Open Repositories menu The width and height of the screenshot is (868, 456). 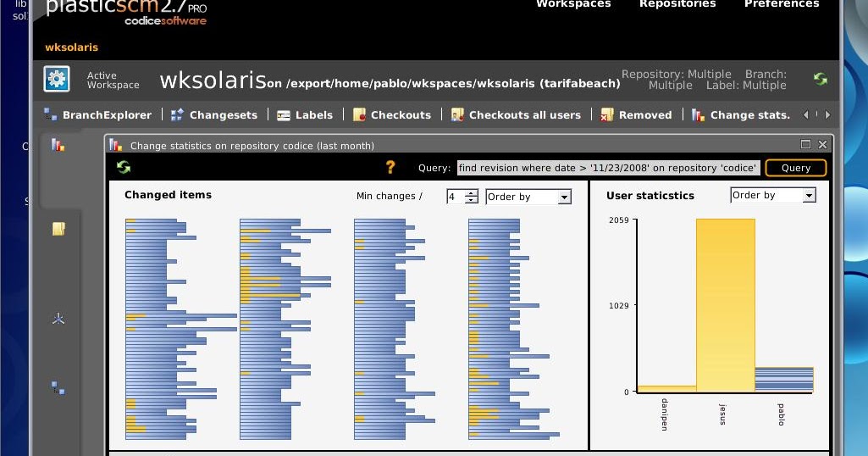[x=677, y=4]
